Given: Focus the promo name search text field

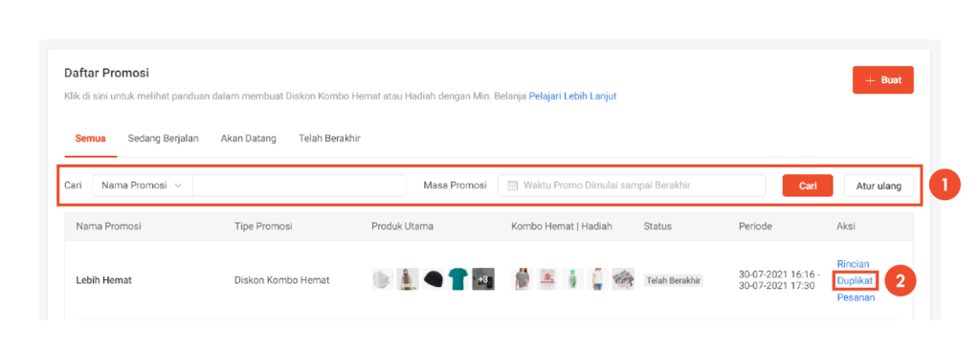Looking at the screenshot, I should pyautogui.click(x=300, y=186).
